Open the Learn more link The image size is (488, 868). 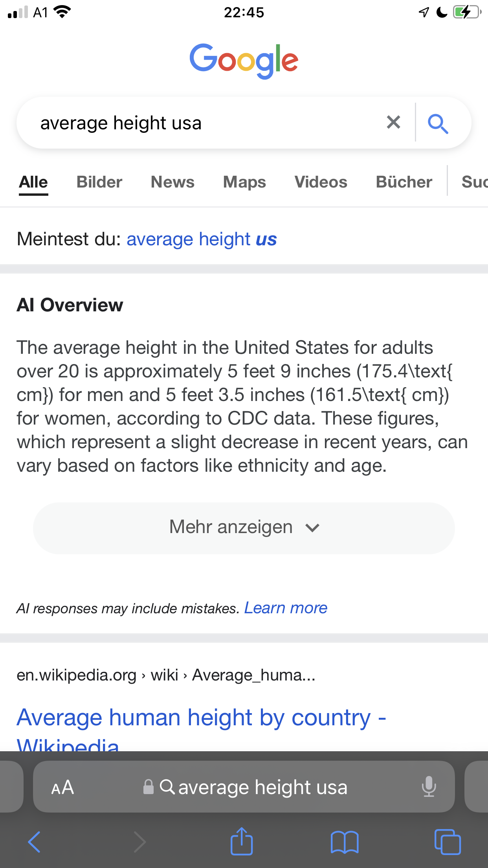[286, 608]
